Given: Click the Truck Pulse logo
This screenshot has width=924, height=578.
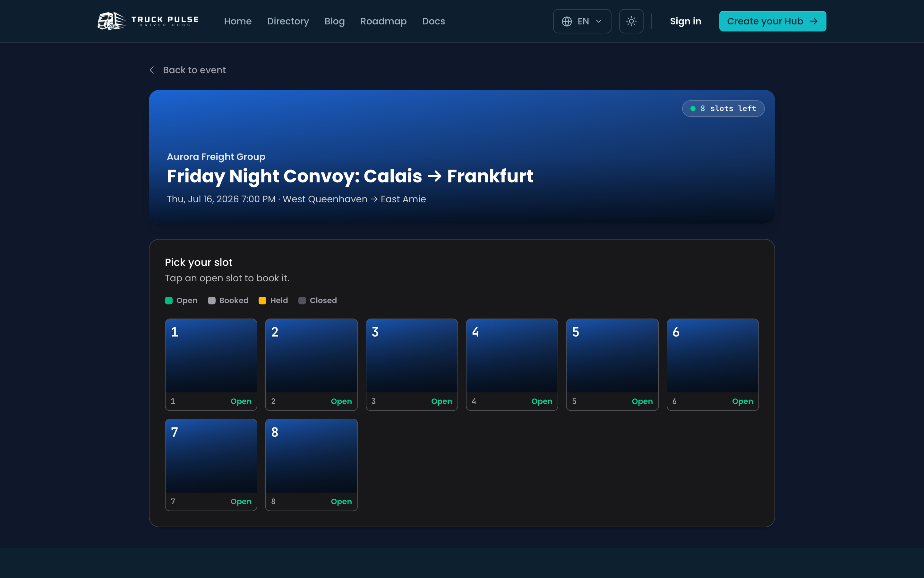Looking at the screenshot, I should (x=148, y=21).
